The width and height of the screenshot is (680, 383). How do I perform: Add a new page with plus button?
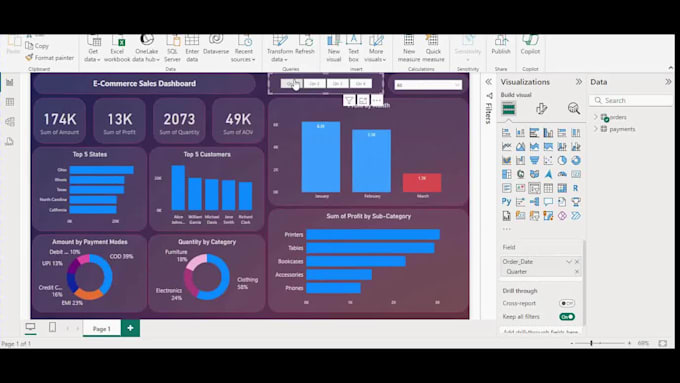(x=130, y=328)
